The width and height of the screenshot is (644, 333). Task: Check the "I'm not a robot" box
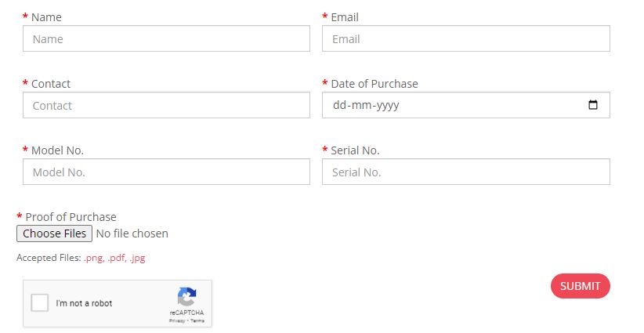point(40,303)
